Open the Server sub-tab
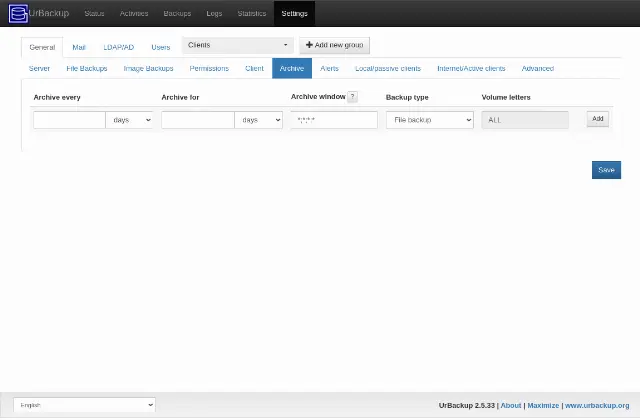Screen dimensions: 640x420 pos(39,69)
